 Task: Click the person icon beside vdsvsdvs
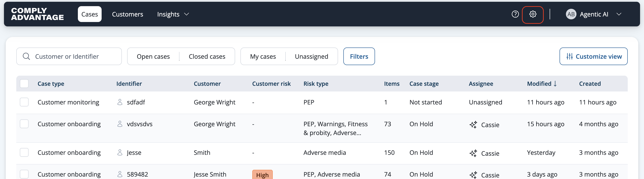[120, 124]
